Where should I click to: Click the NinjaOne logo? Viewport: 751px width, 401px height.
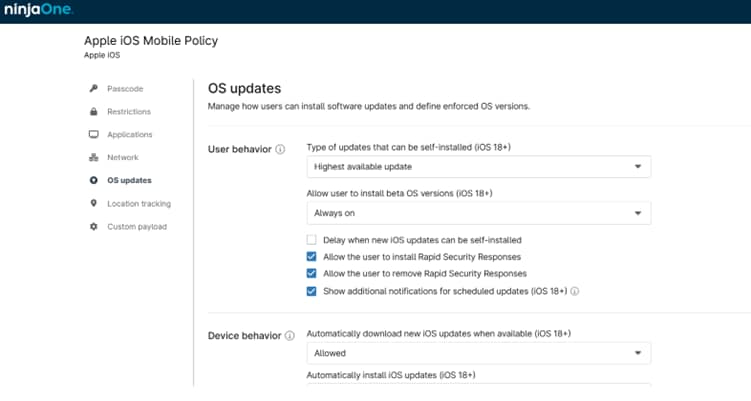(38, 10)
